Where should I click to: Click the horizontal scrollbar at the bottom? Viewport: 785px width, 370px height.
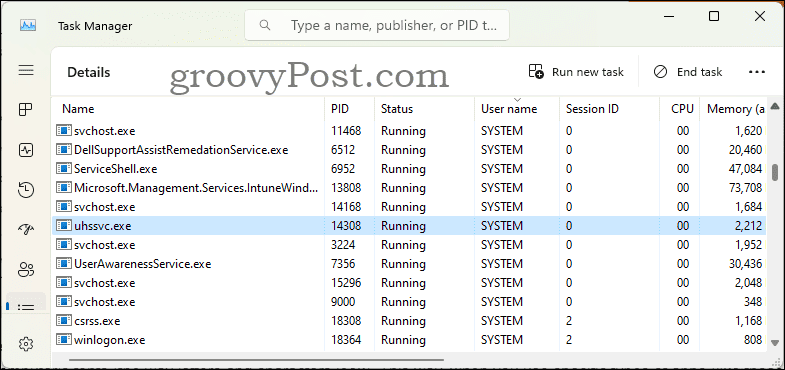point(256,359)
